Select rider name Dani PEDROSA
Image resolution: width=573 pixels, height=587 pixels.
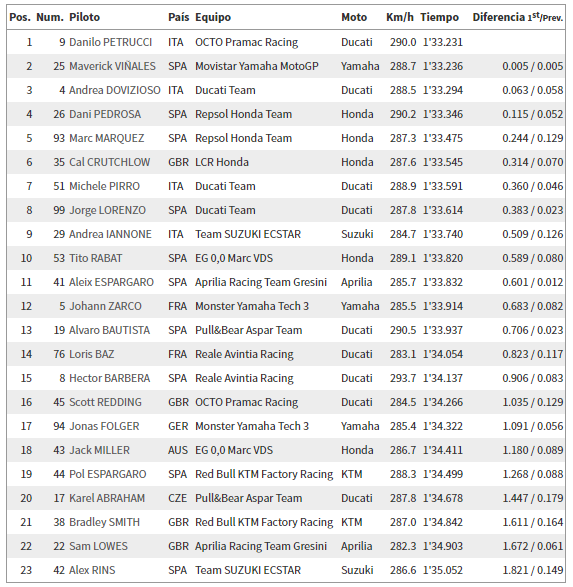(105, 114)
